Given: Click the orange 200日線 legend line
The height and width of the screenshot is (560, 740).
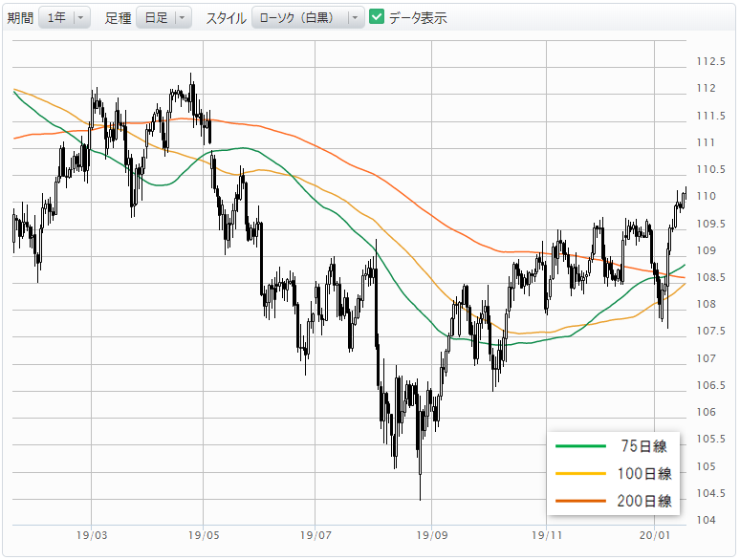Looking at the screenshot, I should (x=580, y=501).
